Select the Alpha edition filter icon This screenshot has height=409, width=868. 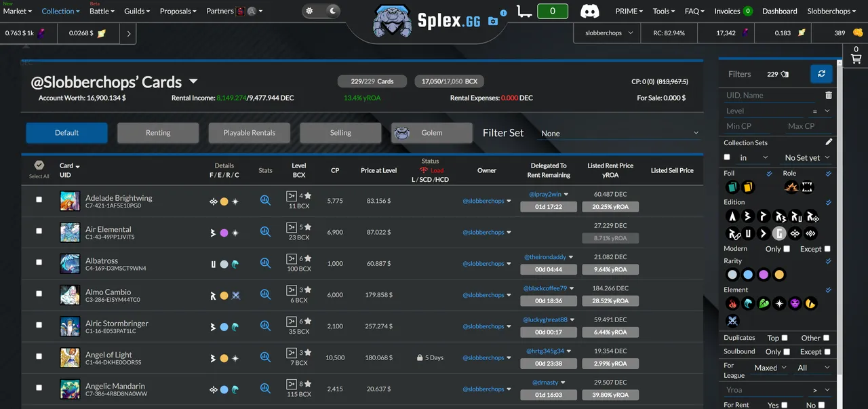click(x=732, y=216)
